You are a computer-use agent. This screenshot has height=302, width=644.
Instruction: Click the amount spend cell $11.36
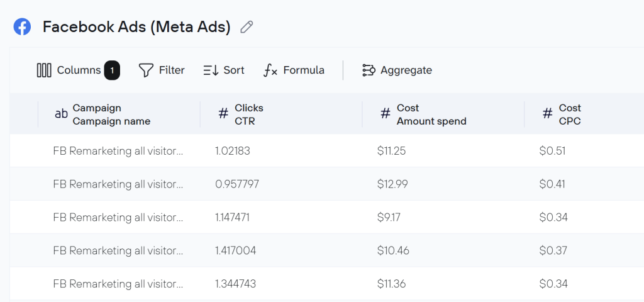point(391,284)
